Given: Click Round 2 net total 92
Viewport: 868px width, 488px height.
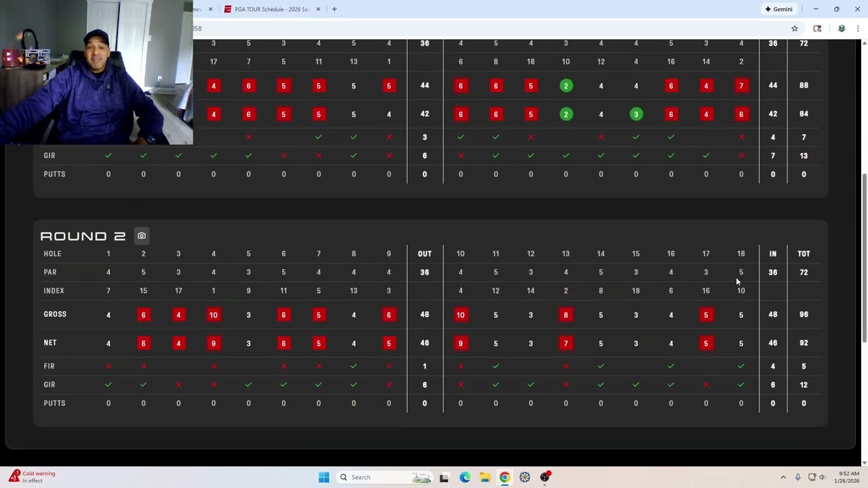Looking at the screenshot, I should pos(804,343).
